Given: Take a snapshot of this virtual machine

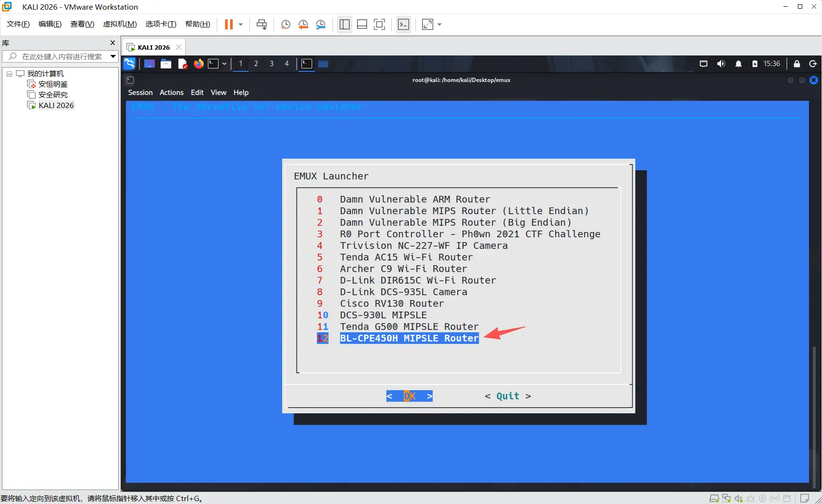Looking at the screenshot, I should tap(286, 25).
